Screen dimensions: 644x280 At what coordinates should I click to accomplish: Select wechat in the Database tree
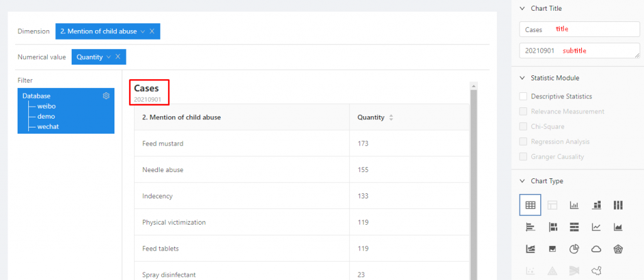48,127
